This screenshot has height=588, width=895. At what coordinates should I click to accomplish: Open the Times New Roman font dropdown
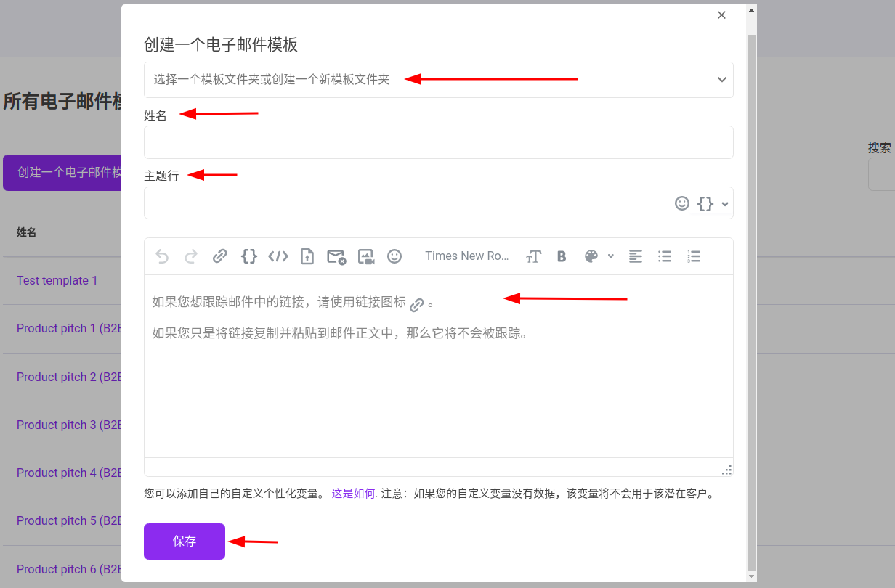[x=467, y=256]
